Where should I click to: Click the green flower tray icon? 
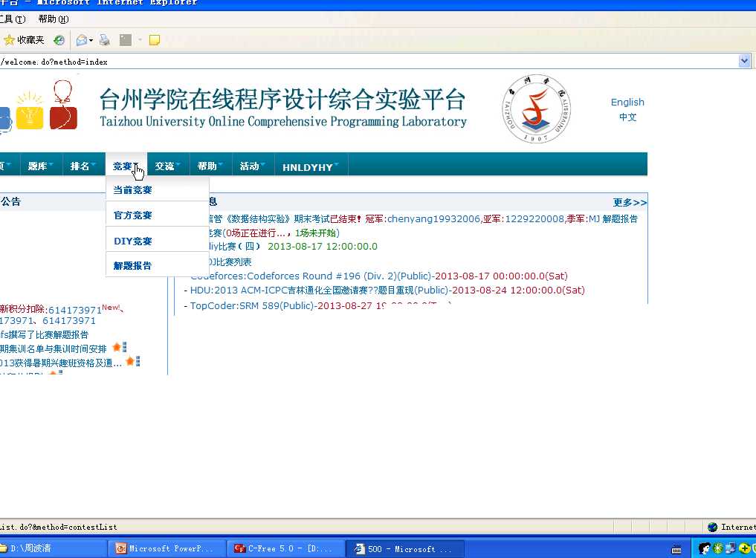(x=718, y=548)
